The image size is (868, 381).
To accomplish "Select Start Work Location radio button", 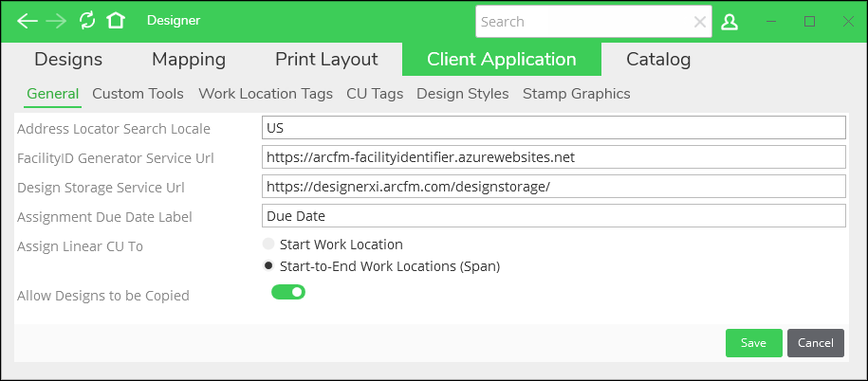I will click(x=268, y=245).
